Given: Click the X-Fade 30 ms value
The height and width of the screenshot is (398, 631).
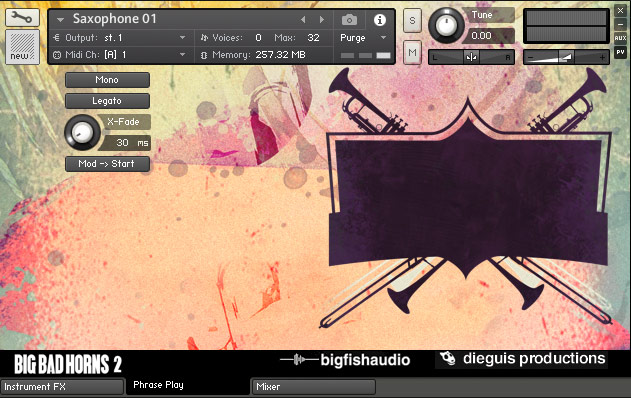Looking at the screenshot, I should point(126,142).
